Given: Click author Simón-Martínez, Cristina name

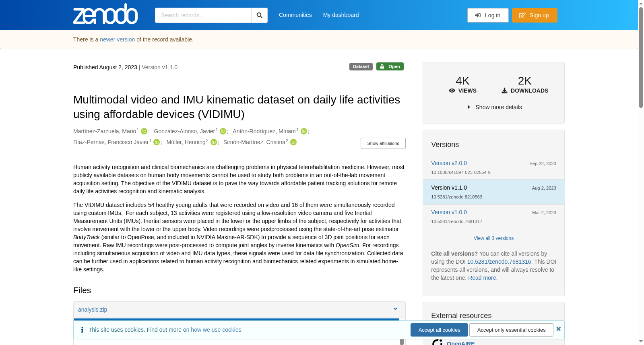Looking at the screenshot, I should click(x=254, y=142).
